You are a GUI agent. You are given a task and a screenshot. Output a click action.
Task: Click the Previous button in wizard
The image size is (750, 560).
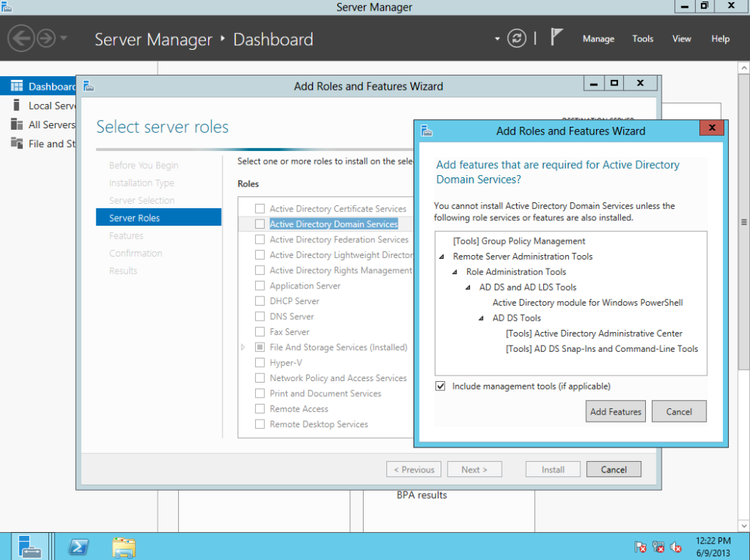point(413,469)
